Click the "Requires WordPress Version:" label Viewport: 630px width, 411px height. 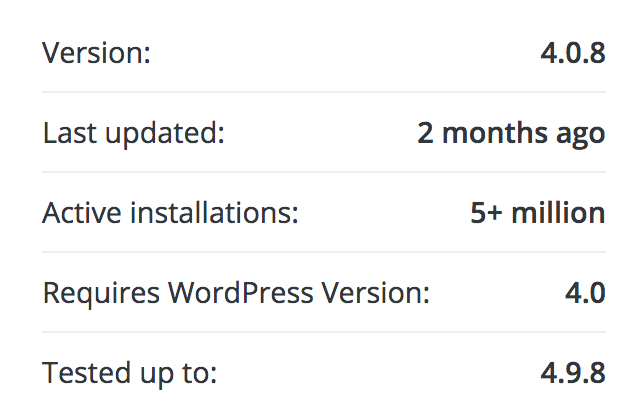236,293
